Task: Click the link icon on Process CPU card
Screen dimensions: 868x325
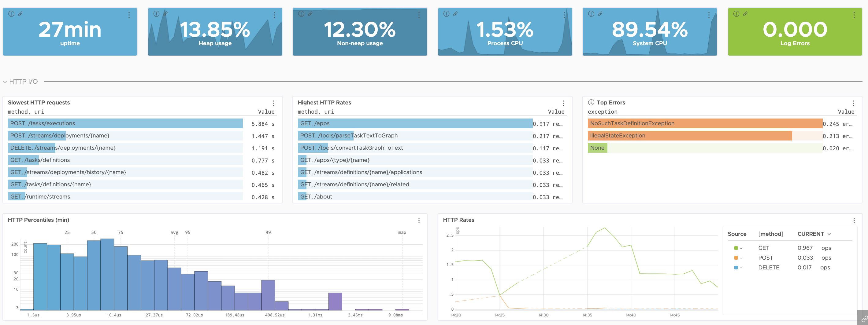Action: click(455, 14)
